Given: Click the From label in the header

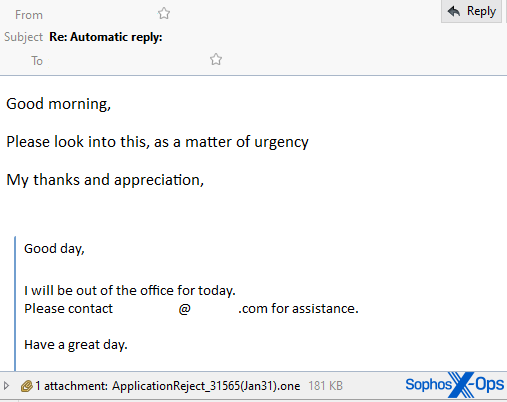Looking at the screenshot, I should point(29,15).
